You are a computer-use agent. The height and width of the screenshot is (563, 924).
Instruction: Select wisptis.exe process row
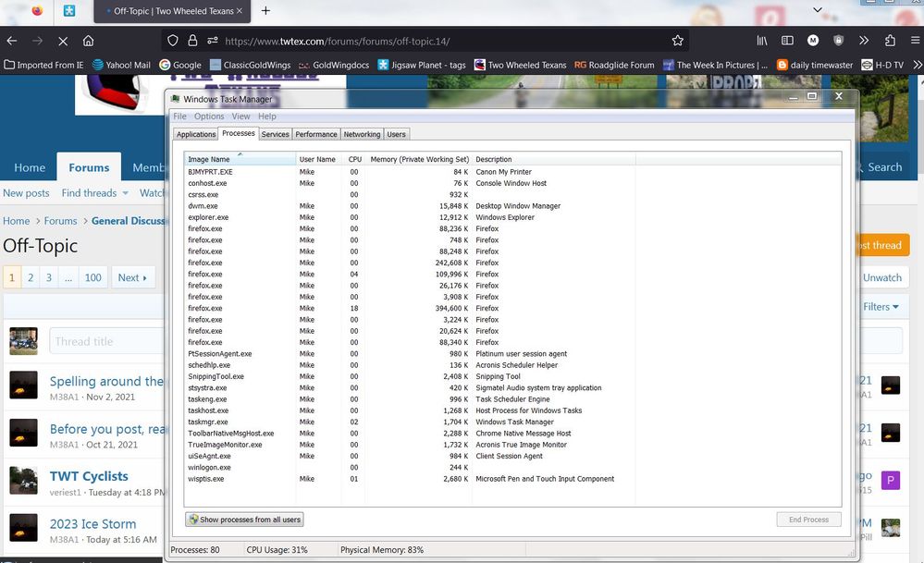click(x=512, y=479)
